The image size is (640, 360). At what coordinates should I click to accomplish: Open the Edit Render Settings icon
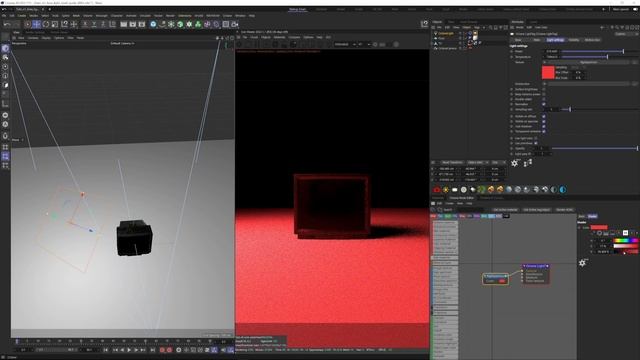click(142, 24)
